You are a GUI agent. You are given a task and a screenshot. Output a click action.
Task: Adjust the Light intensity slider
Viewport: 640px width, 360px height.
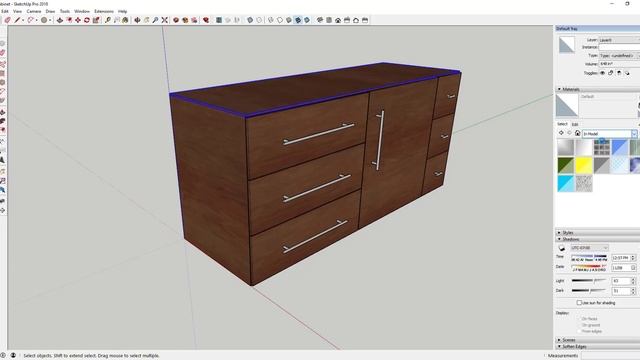point(589,281)
